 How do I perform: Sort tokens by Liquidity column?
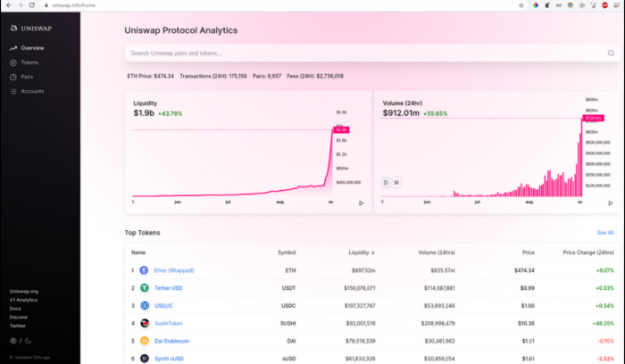(362, 252)
